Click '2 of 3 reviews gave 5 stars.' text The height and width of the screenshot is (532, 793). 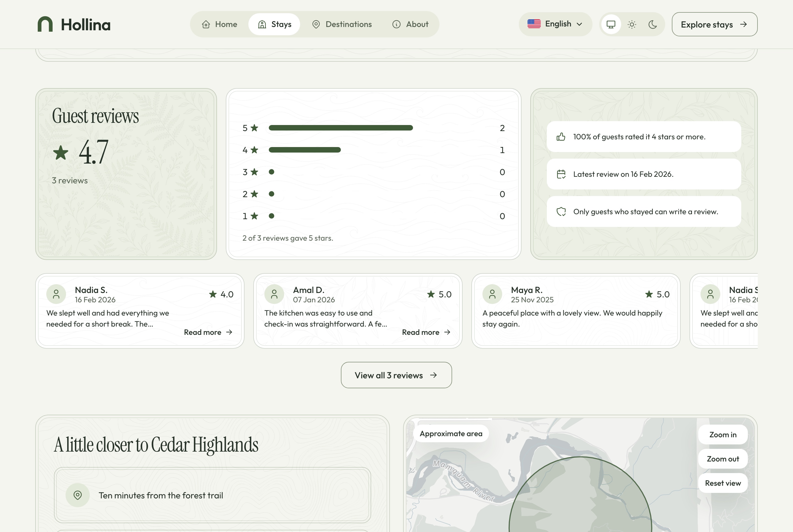pos(288,238)
